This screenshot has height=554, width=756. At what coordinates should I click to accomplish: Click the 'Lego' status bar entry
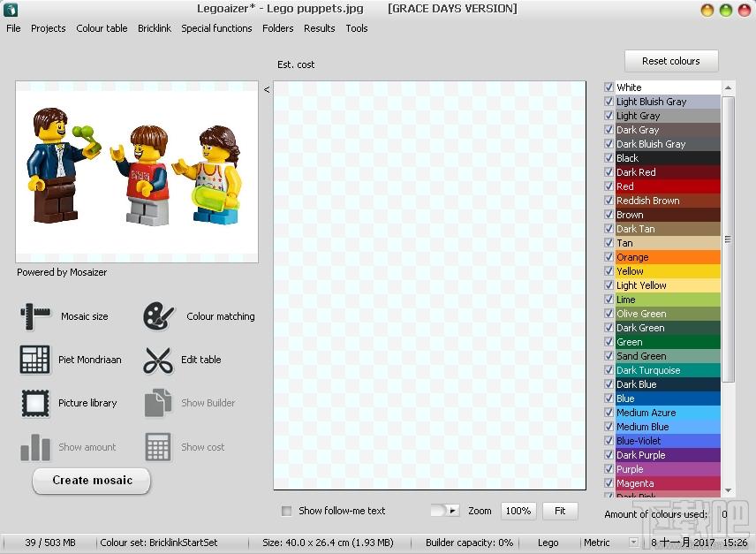pos(548,543)
